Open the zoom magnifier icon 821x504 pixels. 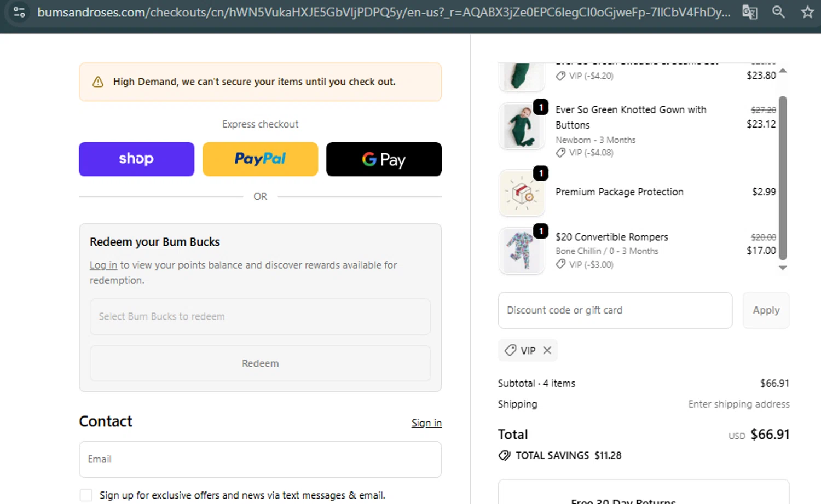tap(778, 12)
